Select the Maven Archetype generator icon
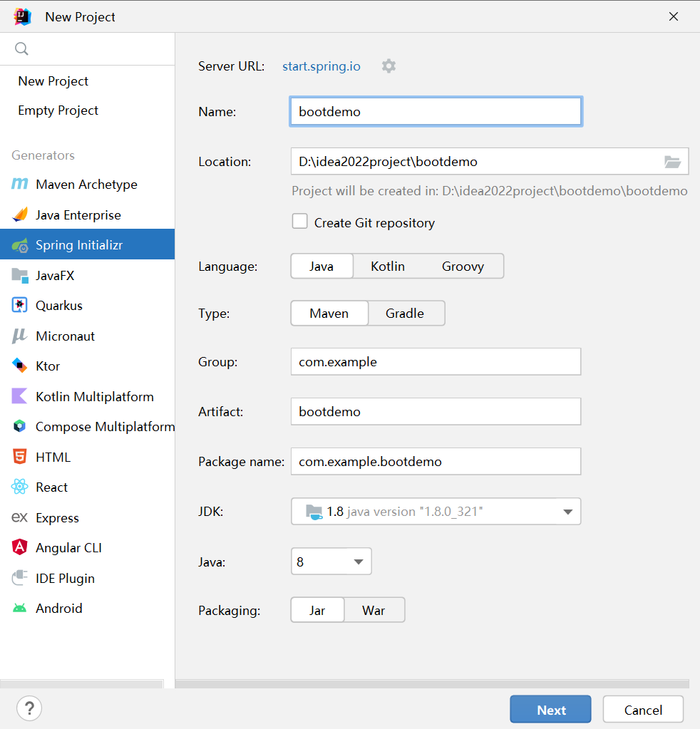Viewport: 700px width, 729px height. coord(19,184)
